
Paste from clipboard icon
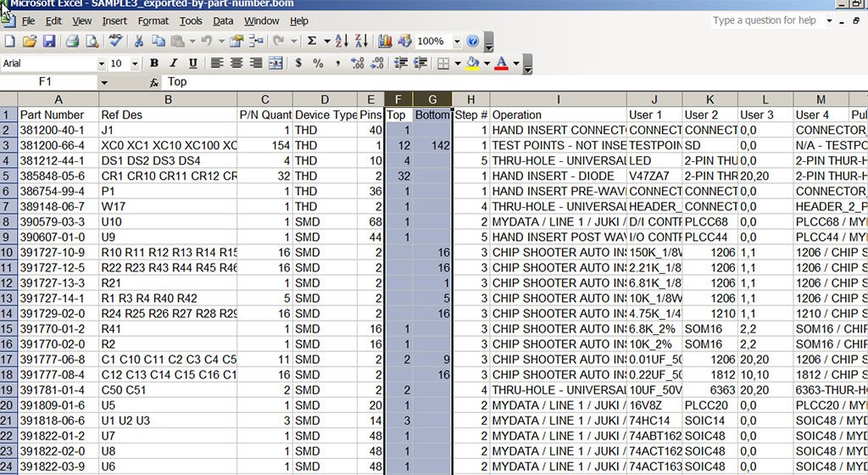[x=178, y=41]
